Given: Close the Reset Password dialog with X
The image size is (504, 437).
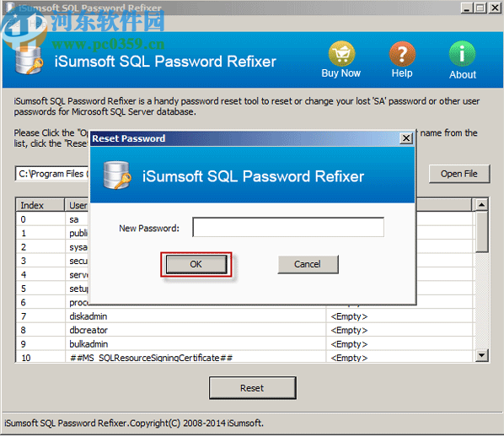Looking at the screenshot, I should [406, 138].
